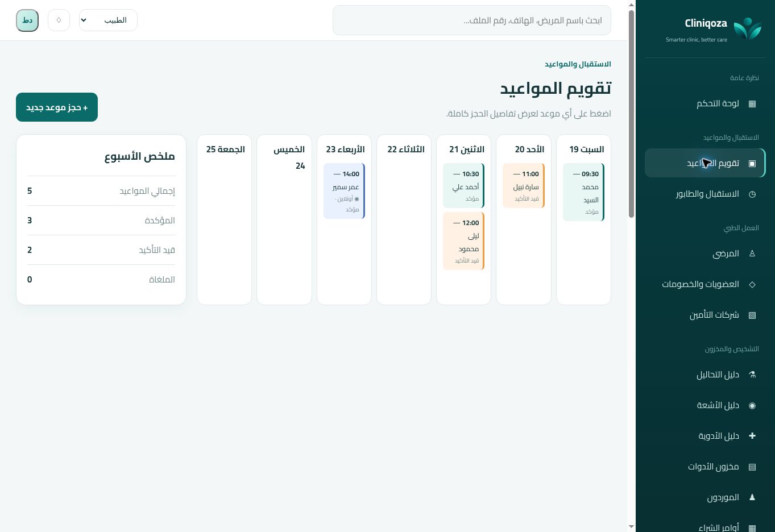Open محمد السيد 09:30 appointment

[583, 192]
